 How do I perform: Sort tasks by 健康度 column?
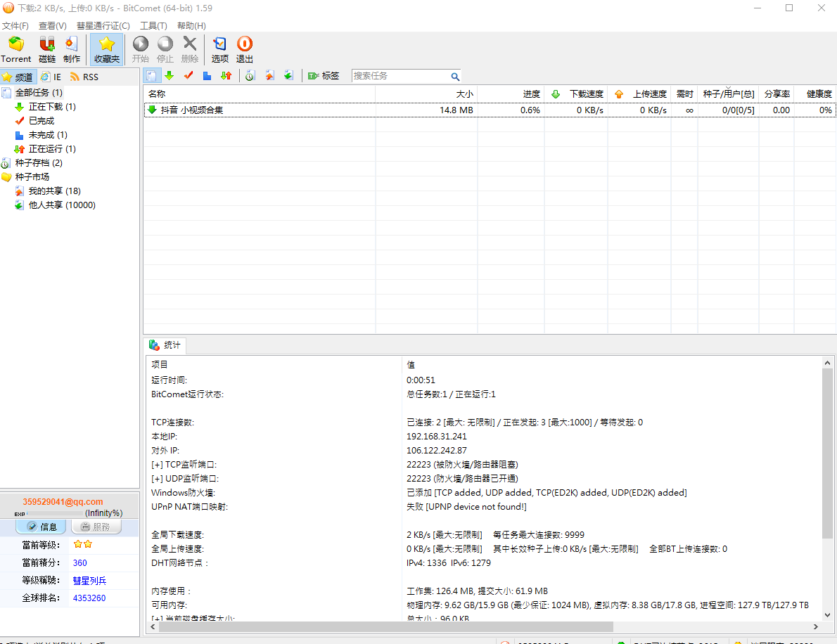[815, 94]
